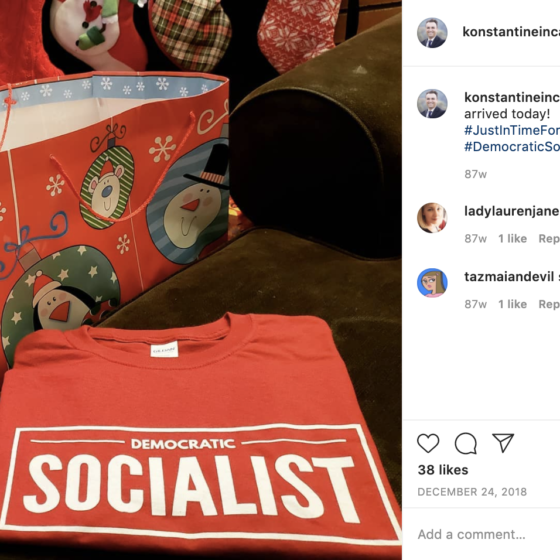This screenshot has width=560, height=560.
Task: View who liked: 38 likes
Action: click(x=443, y=470)
